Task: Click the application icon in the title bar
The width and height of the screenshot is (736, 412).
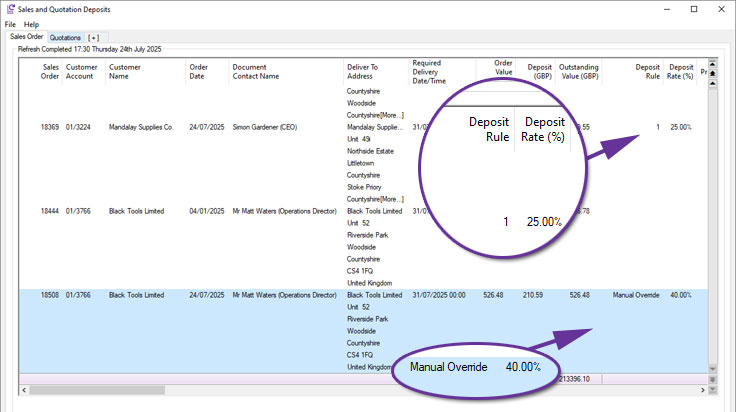Action: click(10, 8)
